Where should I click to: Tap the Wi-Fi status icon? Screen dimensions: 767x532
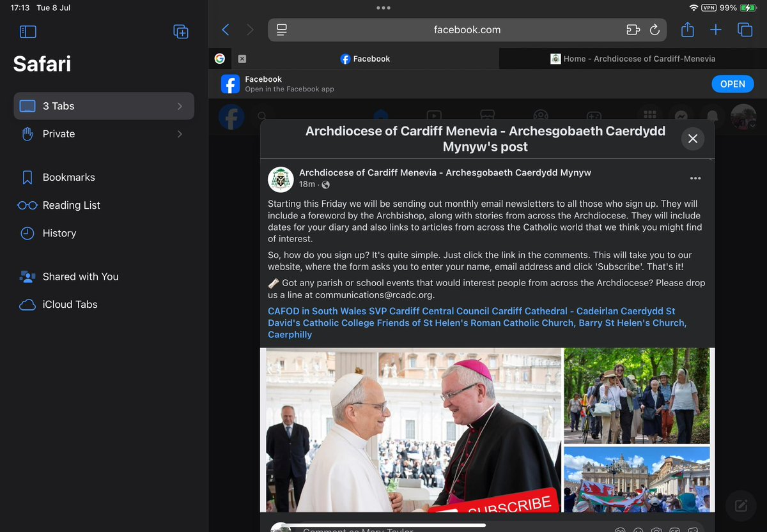[694, 8]
